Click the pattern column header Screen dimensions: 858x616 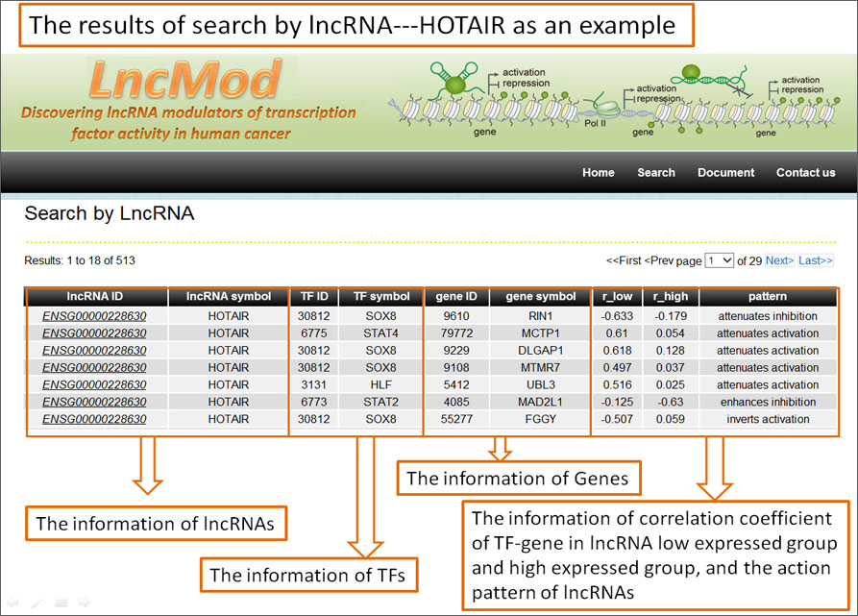point(768,297)
